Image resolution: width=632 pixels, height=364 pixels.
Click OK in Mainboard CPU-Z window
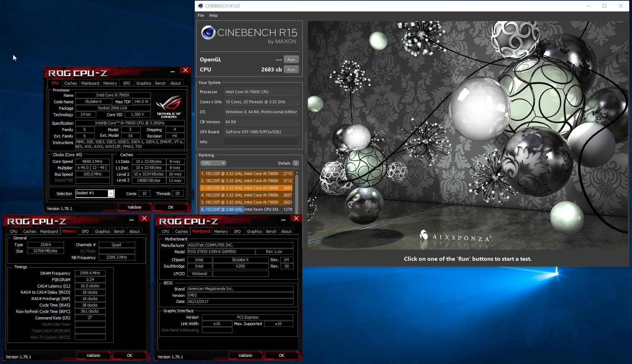[282, 355]
